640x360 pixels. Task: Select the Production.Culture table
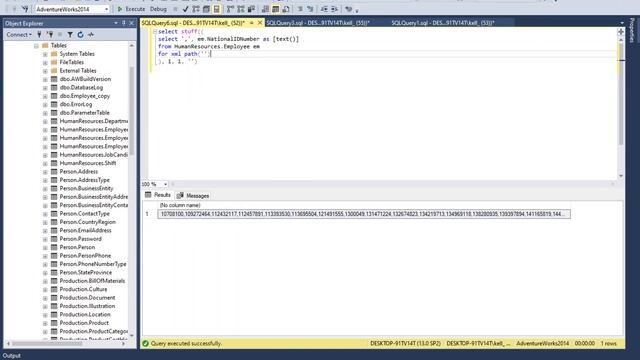click(x=83, y=289)
